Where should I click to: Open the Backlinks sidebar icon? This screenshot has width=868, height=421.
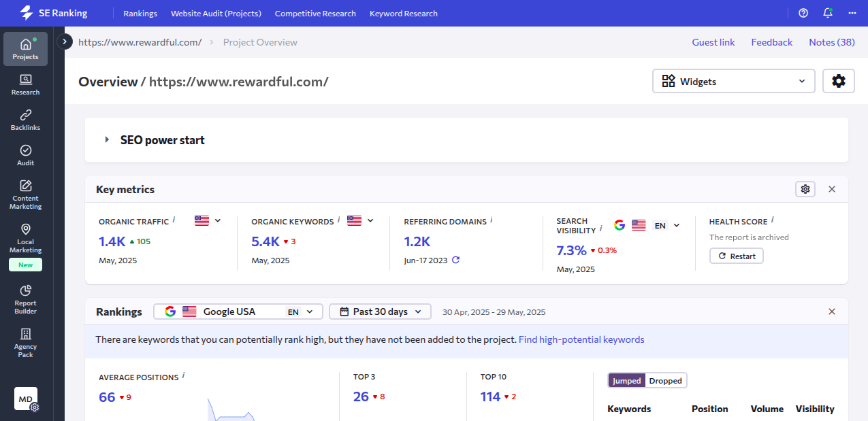click(25, 120)
